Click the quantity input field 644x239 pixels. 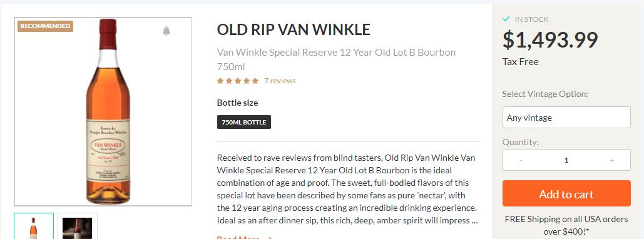[566, 160]
